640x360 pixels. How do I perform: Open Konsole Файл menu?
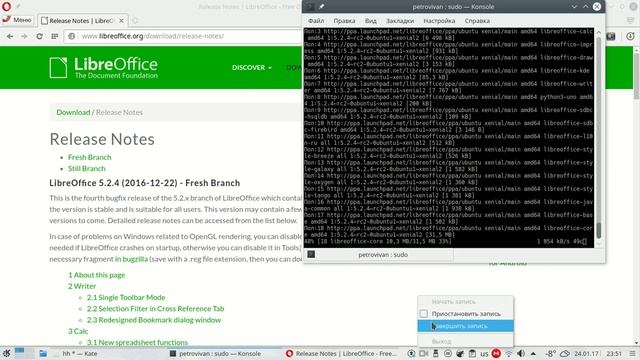(316, 21)
